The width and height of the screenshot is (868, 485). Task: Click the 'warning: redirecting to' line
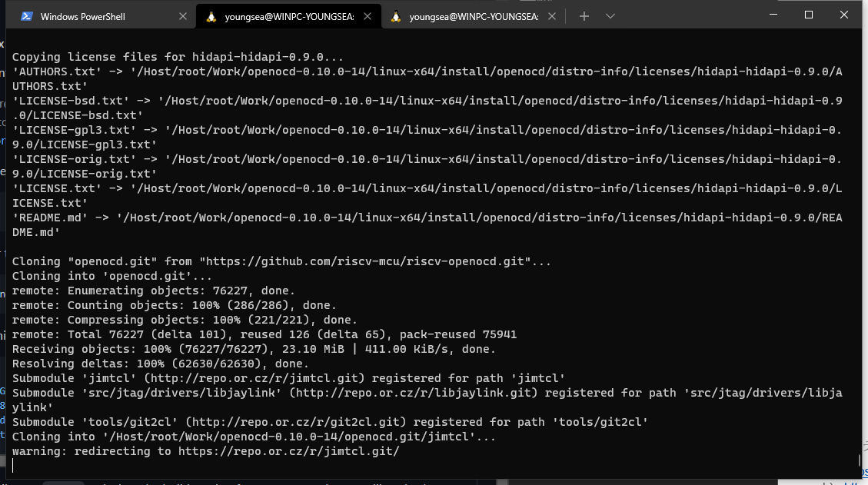[206, 451]
